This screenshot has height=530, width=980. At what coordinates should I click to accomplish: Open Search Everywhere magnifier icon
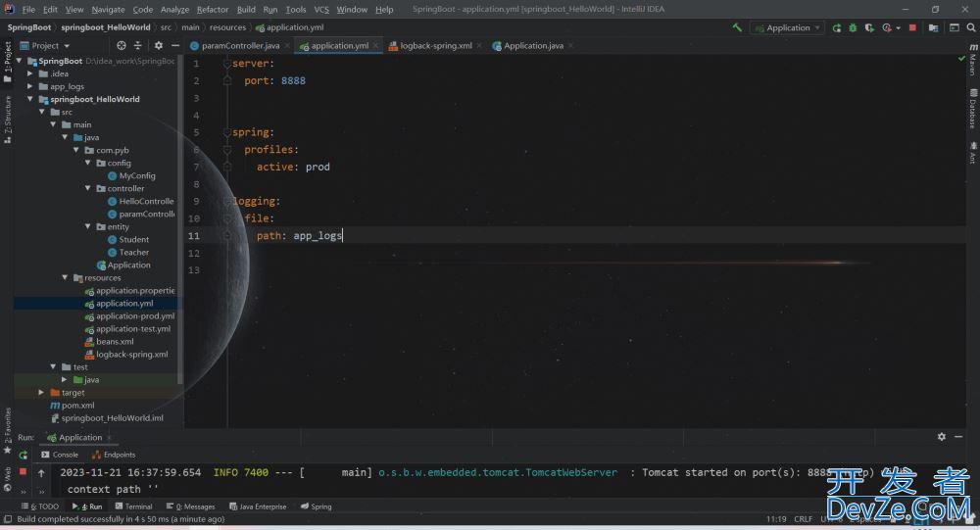(970, 27)
